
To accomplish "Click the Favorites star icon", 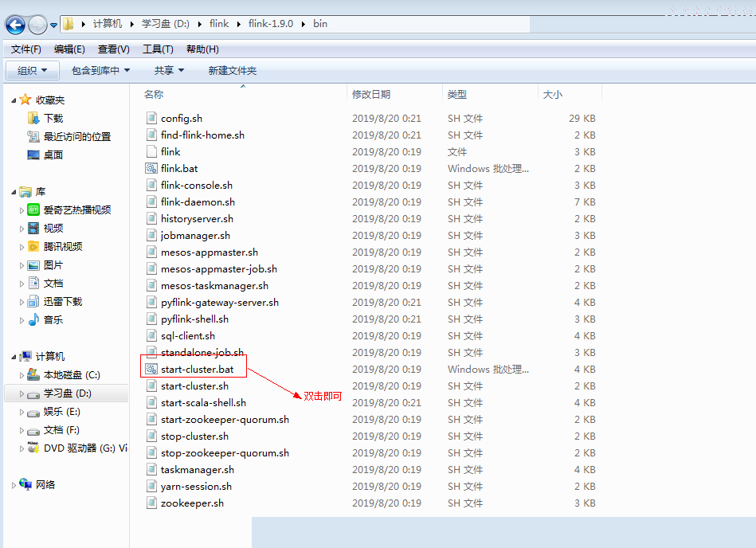I will [x=25, y=100].
